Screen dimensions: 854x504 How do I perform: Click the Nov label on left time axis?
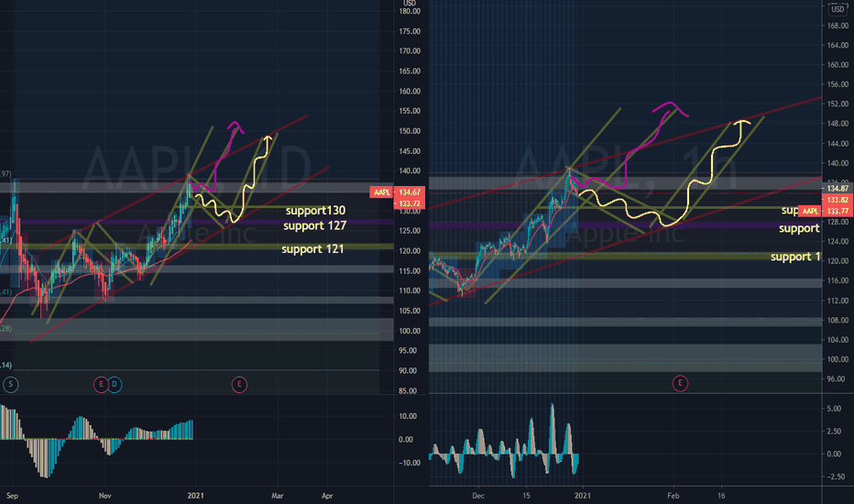click(x=105, y=496)
